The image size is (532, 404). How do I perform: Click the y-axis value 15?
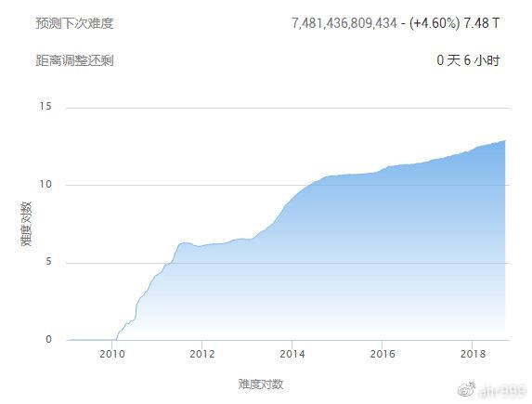tap(45, 106)
